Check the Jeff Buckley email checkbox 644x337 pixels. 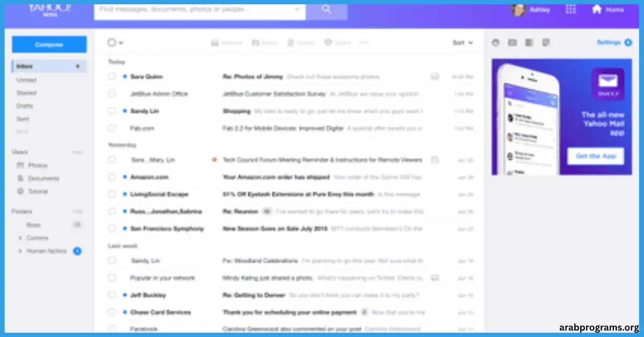pos(112,295)
